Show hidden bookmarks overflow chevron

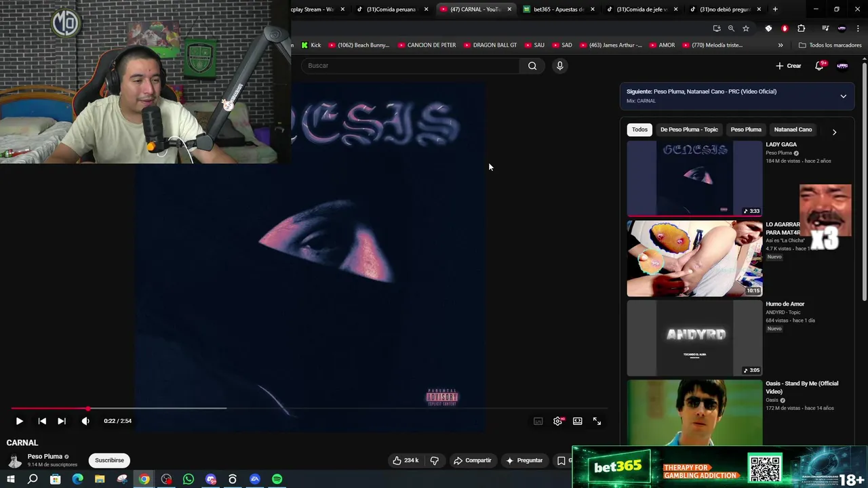[781, 45]
